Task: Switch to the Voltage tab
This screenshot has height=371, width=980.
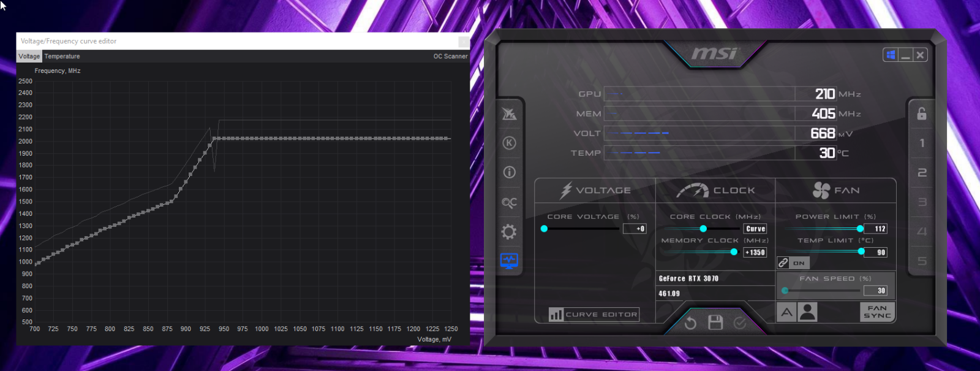Action: click(29, 56)
